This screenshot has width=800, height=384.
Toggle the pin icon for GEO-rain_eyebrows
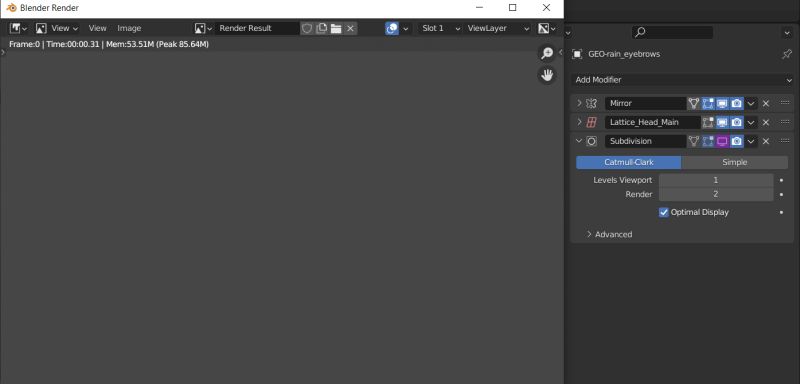tap(787, 54)
